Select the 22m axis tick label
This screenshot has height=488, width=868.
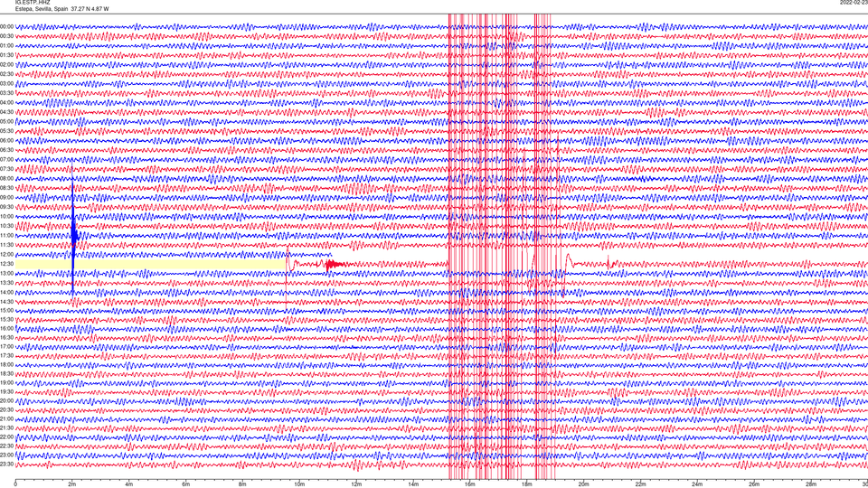(x=640, y=484)
